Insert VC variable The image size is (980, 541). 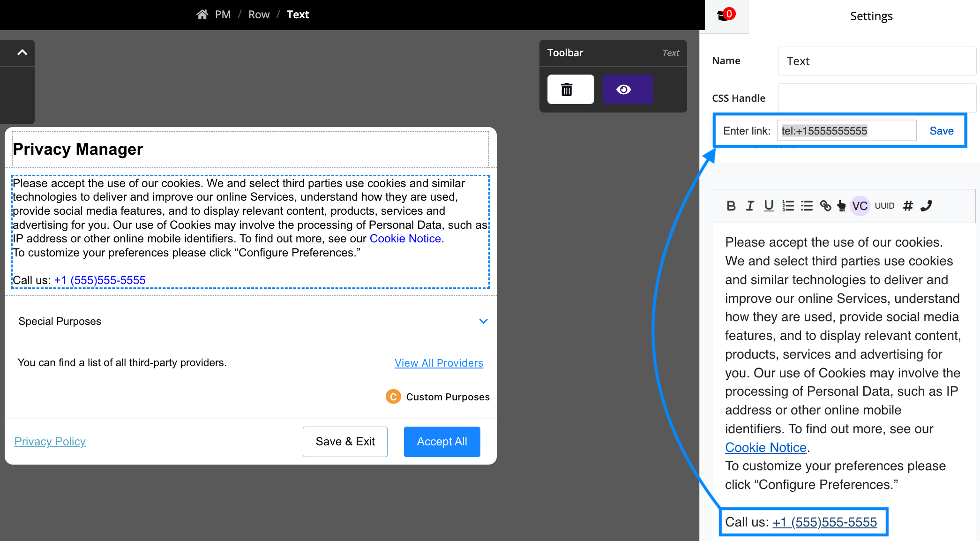click(860, 206)
